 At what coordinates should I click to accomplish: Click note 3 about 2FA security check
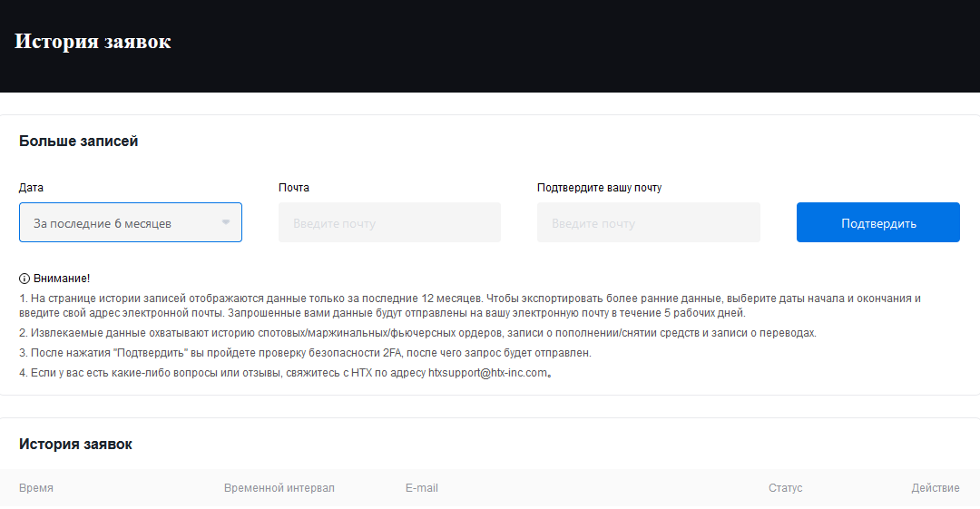[305, 353]
